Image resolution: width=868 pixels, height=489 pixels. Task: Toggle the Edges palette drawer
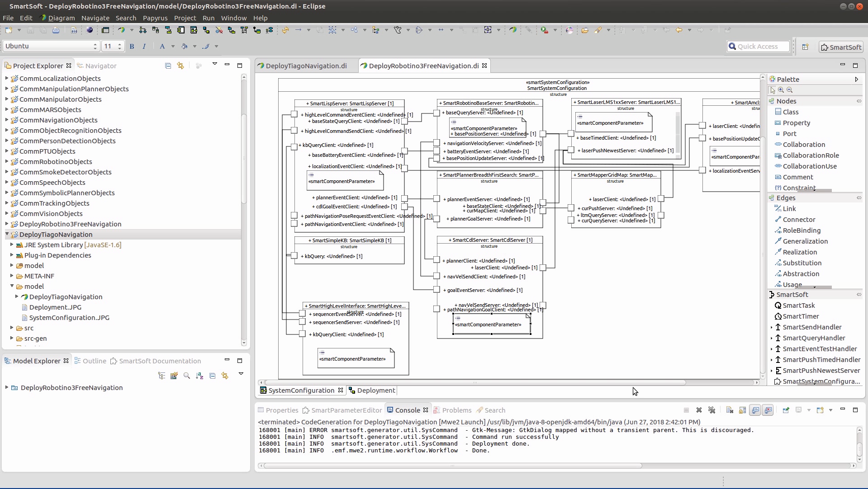click(x=786, y=198)
